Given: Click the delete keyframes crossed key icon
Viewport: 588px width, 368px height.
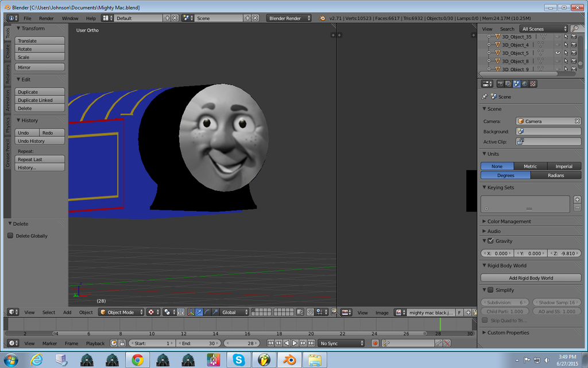Looking at the screenshot, I should [x=447, y=343].
